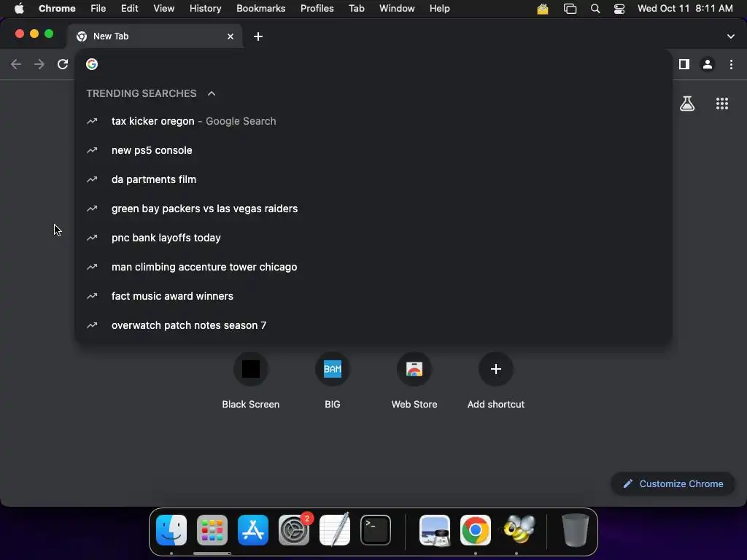Open Spotlight search in menu bar
This screenshot has width=747, height=560.
click(595, 9)
